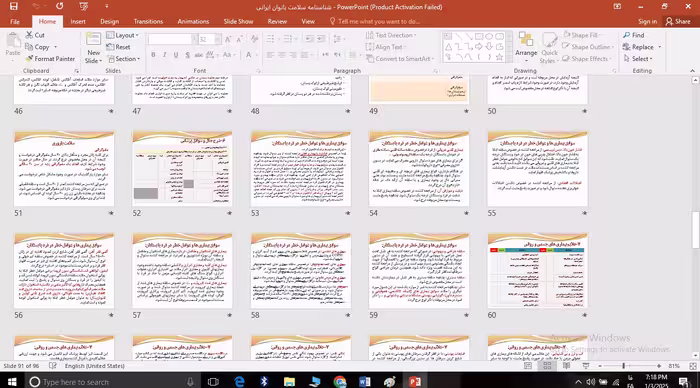700x388 pixels.
Task: Decrease the font size
Action: pyautogui.click(x=240, y=40)
